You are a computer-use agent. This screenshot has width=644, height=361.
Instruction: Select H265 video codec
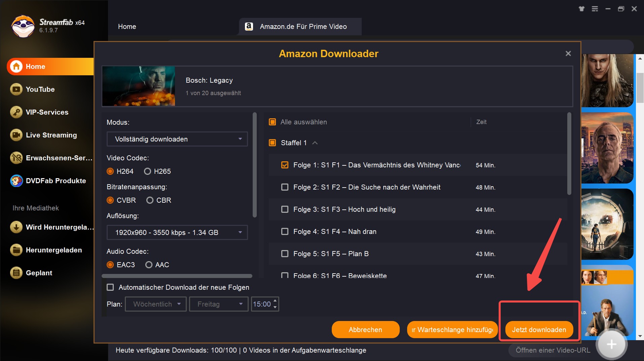[147, 171]
